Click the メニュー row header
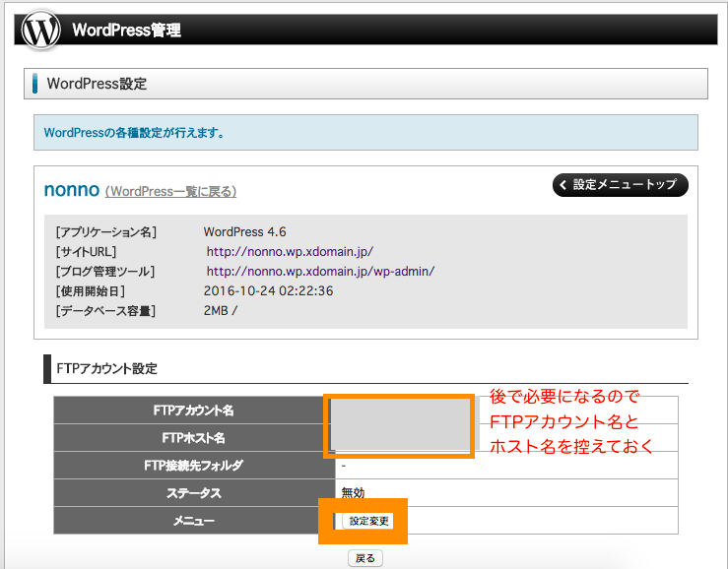This screenshot has height=569, width=728. click(x=194, y=521)
